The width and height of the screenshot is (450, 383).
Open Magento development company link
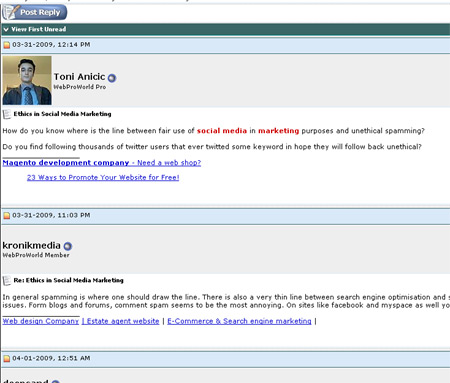click(x=102, y=163)
